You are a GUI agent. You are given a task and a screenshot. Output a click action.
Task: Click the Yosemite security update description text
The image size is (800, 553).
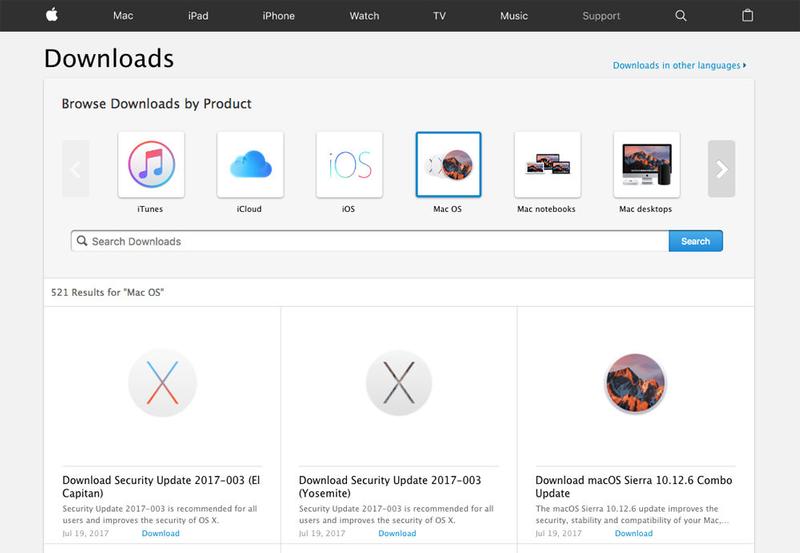[396, 514]
